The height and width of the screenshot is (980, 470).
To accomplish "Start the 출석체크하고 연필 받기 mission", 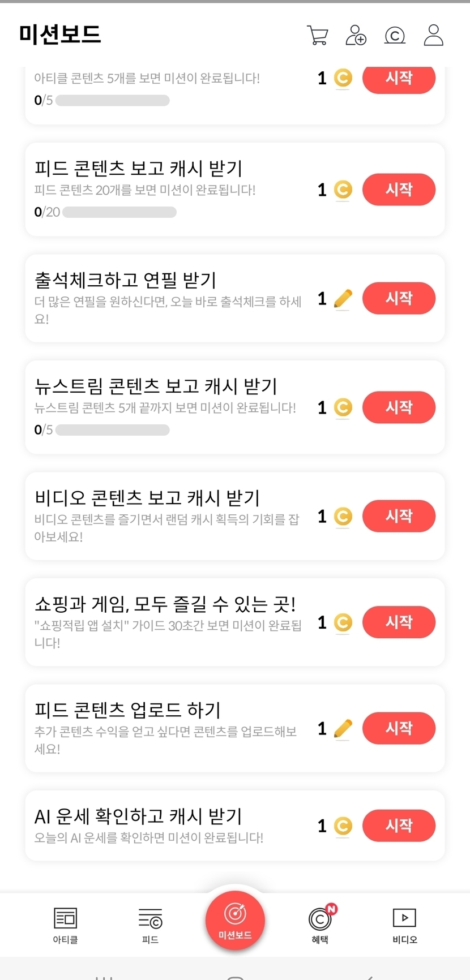I will (399, 298).
